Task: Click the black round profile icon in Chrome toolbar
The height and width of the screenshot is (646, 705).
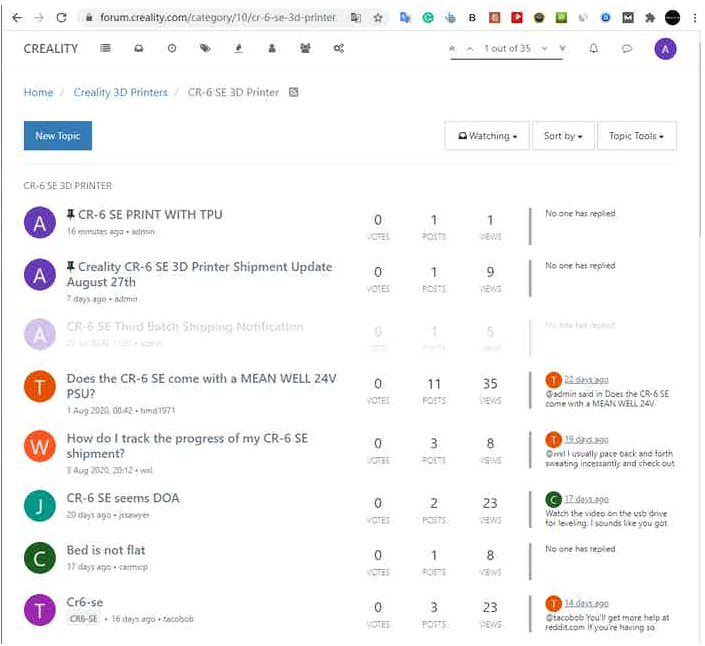Action: point(672,18)
